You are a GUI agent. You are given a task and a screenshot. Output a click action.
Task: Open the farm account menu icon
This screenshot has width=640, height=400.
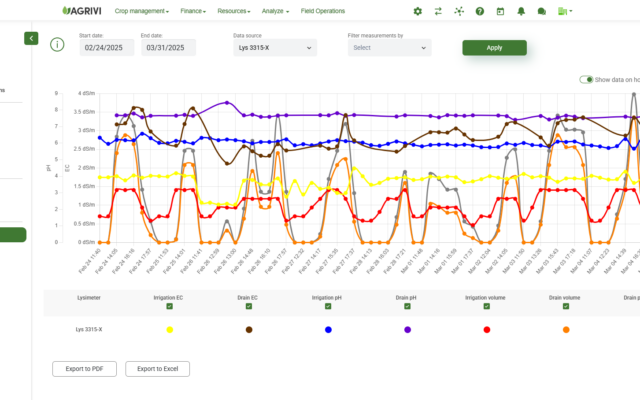click(x=564, y=11)
